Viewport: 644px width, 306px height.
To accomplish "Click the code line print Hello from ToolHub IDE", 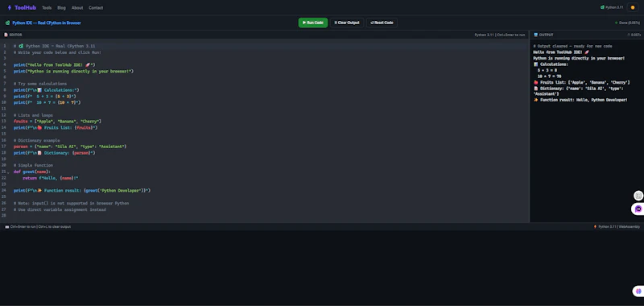I will pyautogui.click(x=54, y=65).
